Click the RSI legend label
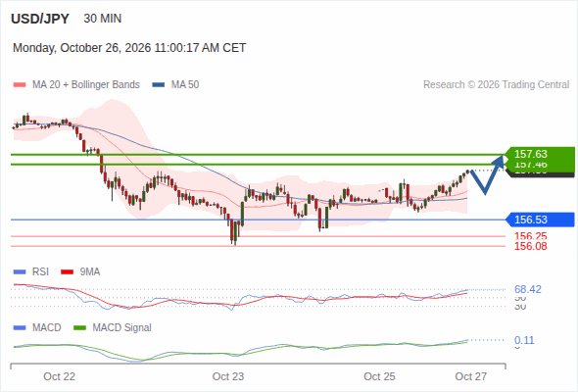Viewport: 578px width, 392px height. click(40, 272)
